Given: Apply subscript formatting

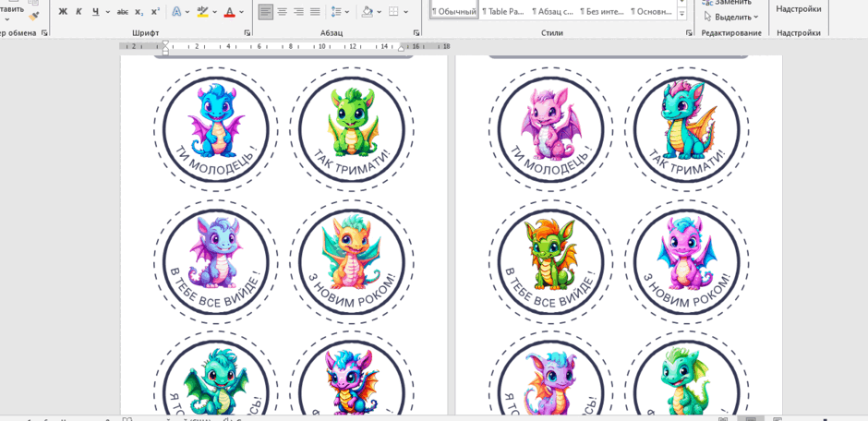Looking at the screenshot, I should (139, 12).
